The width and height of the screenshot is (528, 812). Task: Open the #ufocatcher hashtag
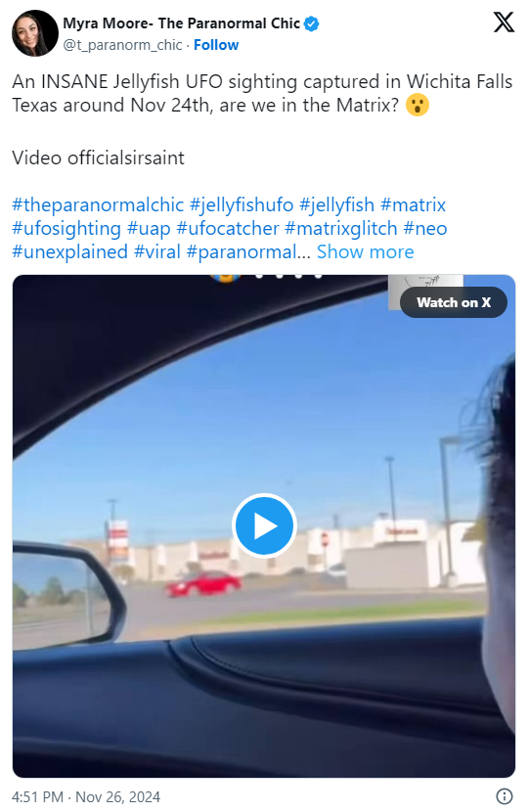(228, 228)
